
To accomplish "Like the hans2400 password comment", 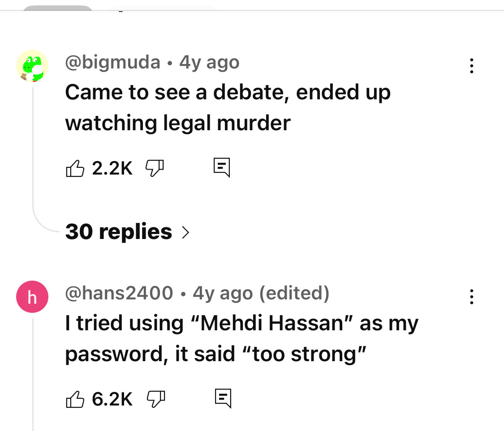I will click(x=75, y=399).
